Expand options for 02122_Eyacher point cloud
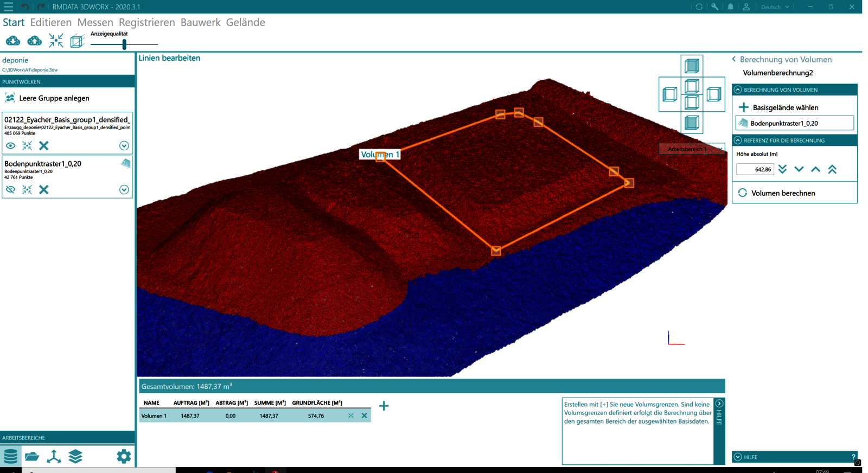This screenshot has height=473, width=868. (x=124, y=145)
